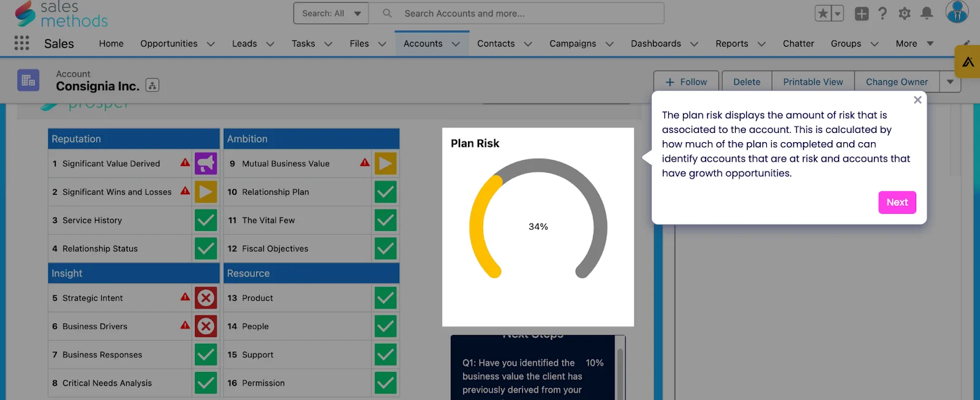Expand the Accounts tab chevron
980x400 pixels.
pos(456,44)
